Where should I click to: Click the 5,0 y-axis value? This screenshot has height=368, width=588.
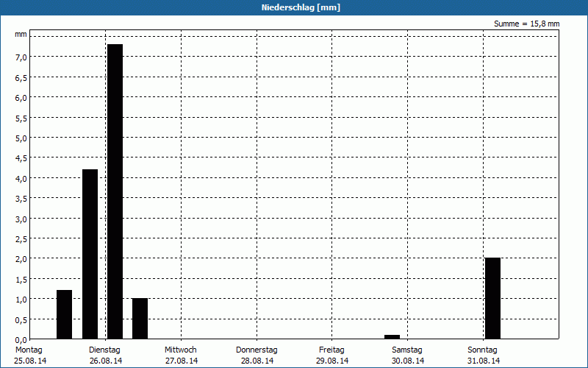[21, 138]
